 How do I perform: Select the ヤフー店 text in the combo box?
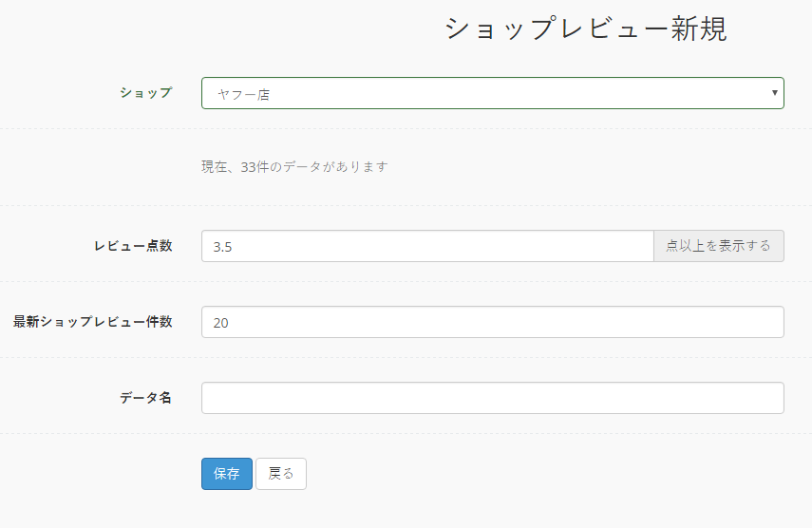click(x=243, y=95)
